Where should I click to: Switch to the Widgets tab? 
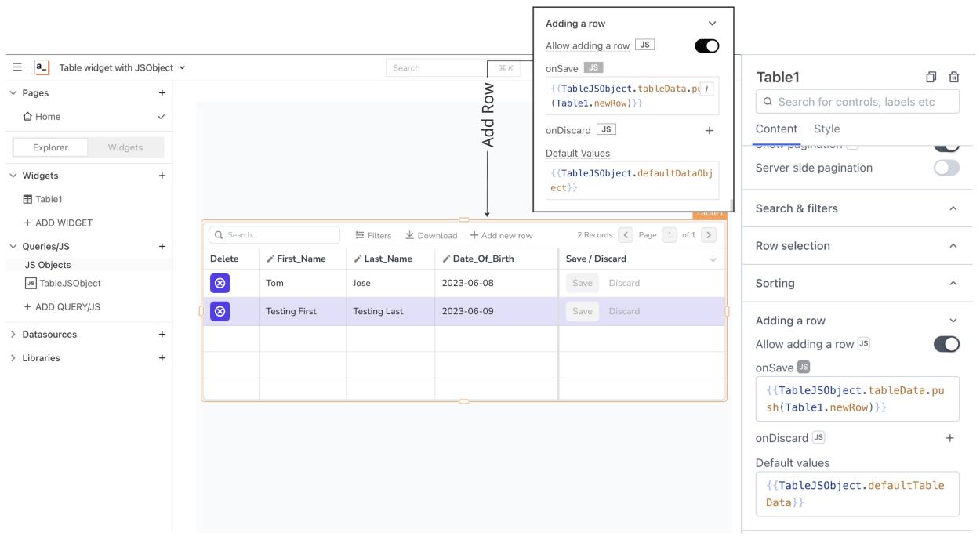point(125,147)
